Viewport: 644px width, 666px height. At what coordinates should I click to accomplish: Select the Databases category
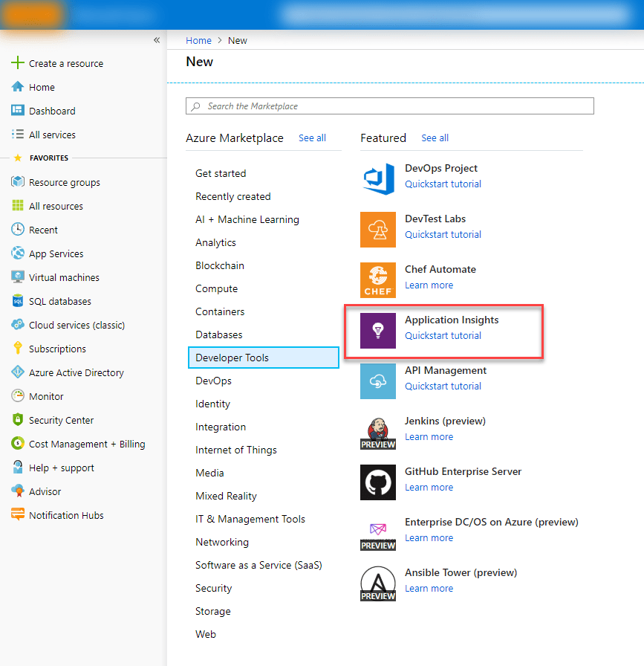[218, 334]
